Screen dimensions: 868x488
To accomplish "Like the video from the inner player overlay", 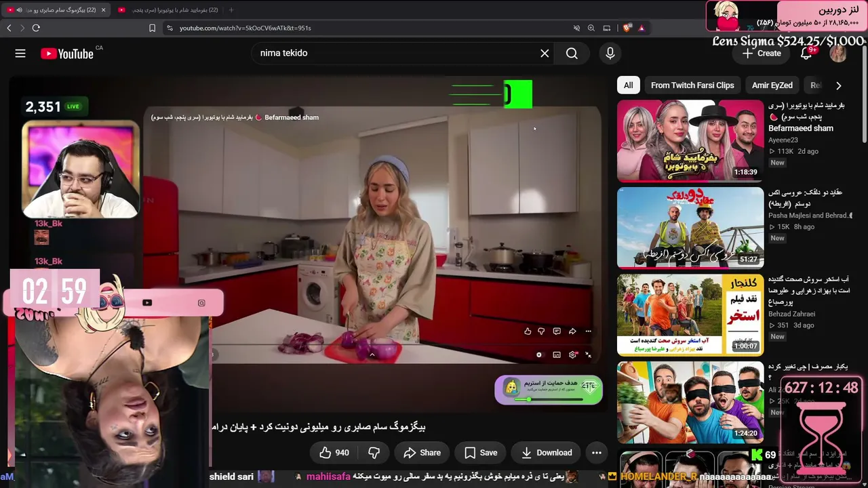I will click(528, 331).
